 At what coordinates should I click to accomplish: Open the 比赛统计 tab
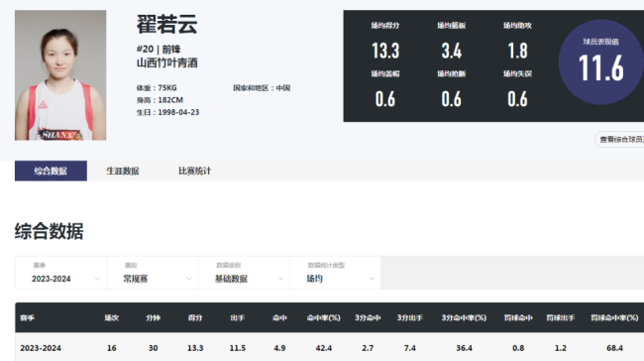(194, 171)
